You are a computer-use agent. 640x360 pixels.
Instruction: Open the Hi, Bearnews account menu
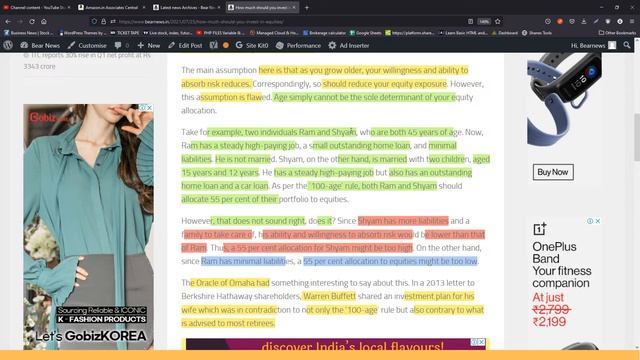(x=593, y=45)
